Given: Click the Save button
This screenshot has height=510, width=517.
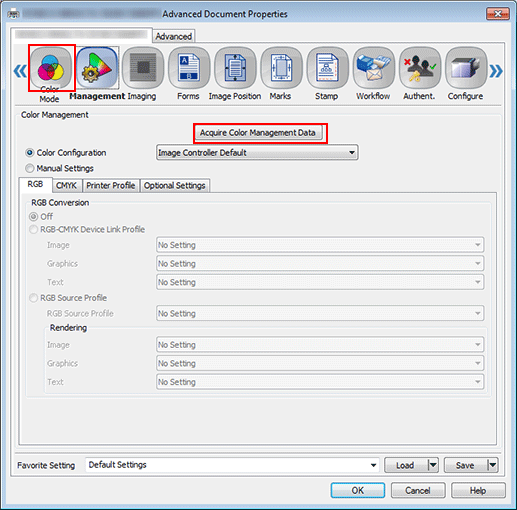Looking at the screenshot, I should coord(465,465).
